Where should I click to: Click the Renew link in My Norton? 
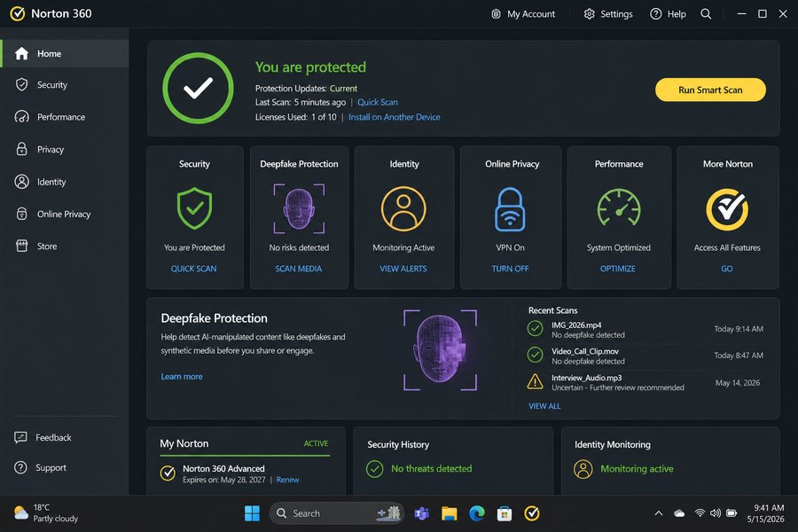[x=287, y=480]
